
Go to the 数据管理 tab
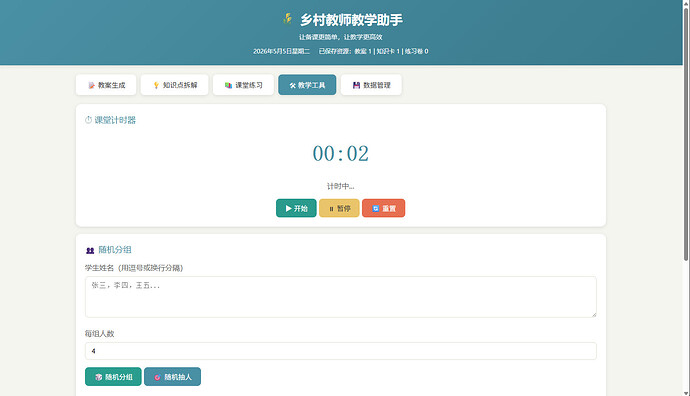(371, 85)
